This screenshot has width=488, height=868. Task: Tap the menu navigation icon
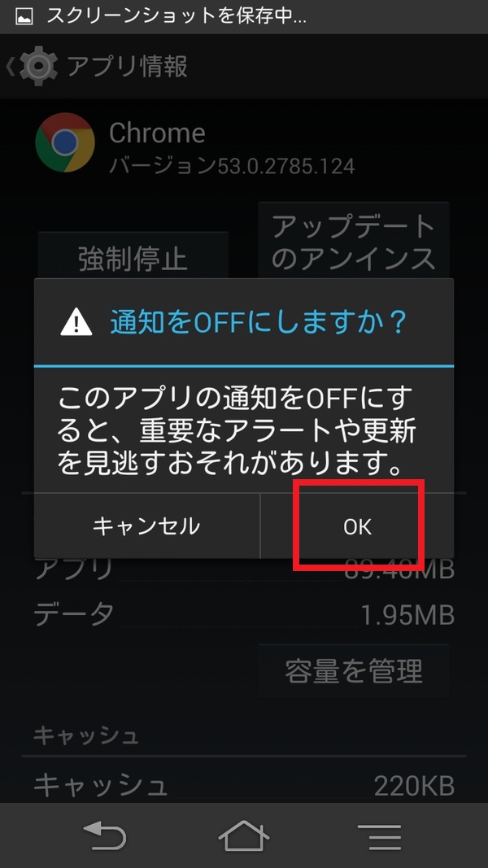(x=380, y=836)
